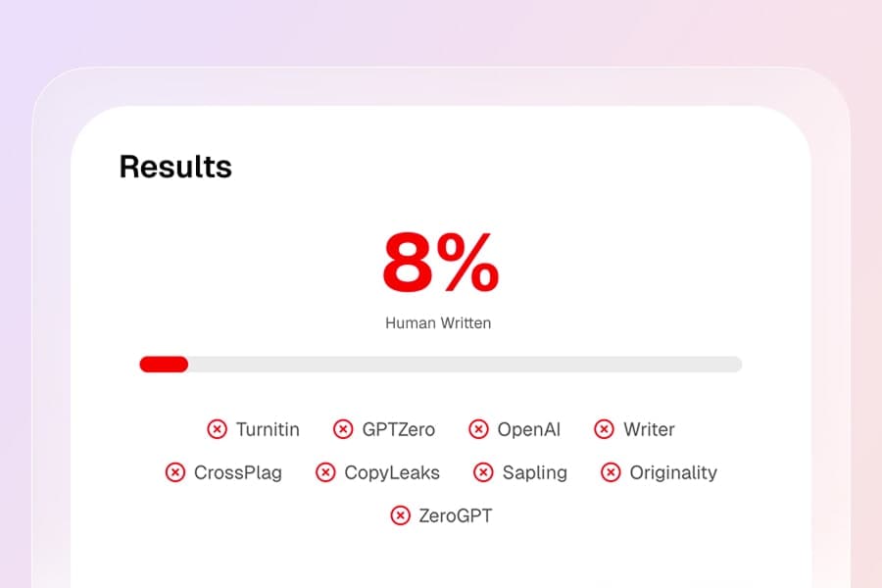Click the large 8% score
This screenshot has width=882, height=588.
(x=440, y=263)
